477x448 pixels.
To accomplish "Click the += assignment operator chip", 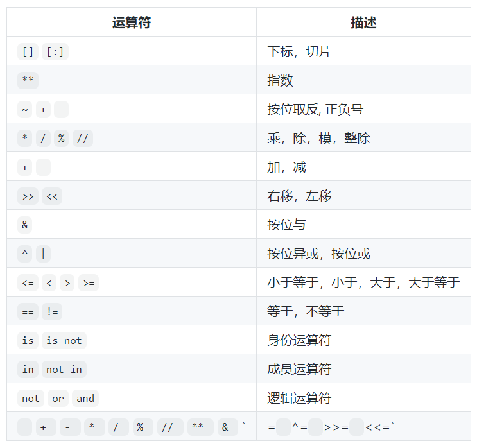I will coord(46,427).
